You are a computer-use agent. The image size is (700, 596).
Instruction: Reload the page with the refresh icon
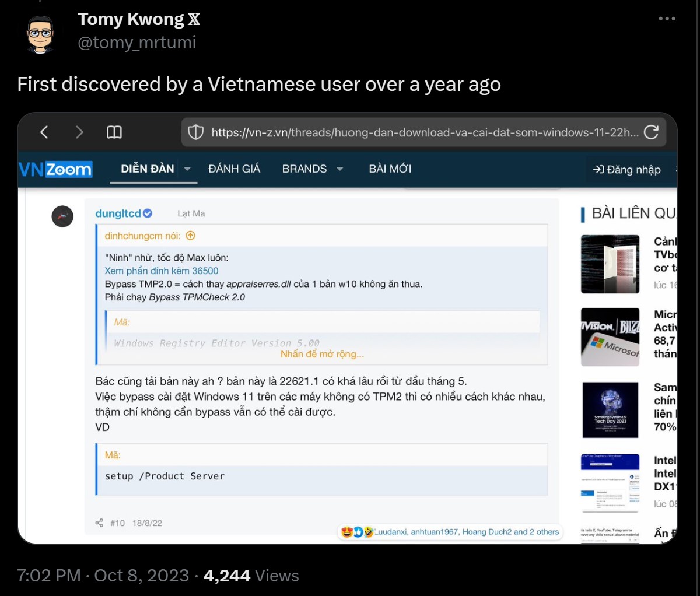pos(651,132)
